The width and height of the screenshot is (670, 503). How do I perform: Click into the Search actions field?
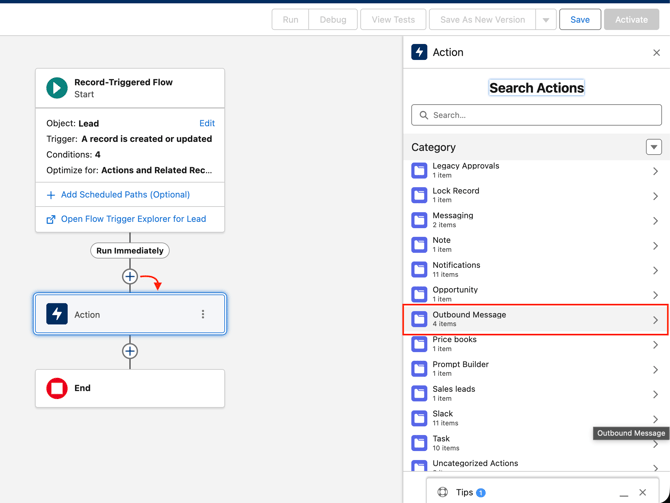536,115
